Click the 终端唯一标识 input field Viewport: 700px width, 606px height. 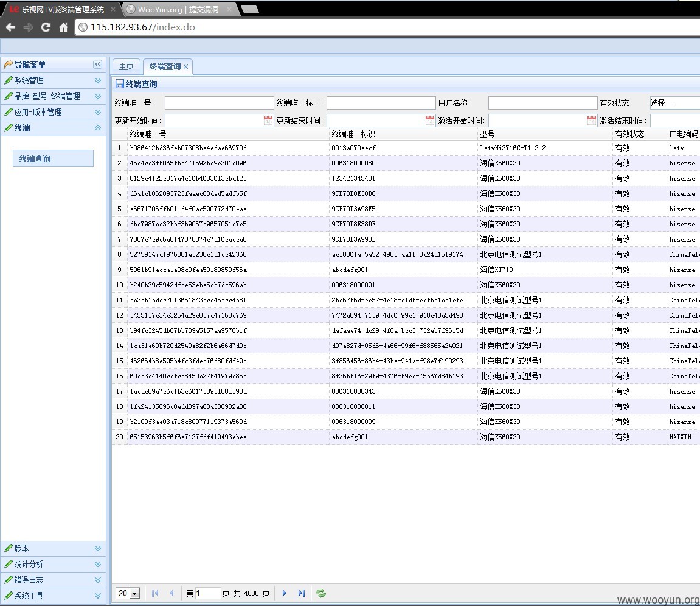(381, 103)
